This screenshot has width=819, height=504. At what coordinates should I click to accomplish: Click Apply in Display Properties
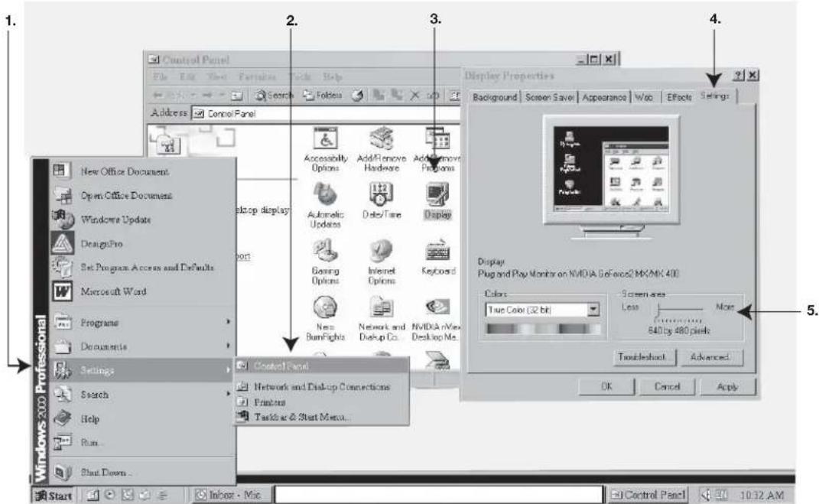pyautogui.click(x=727, y=386)
